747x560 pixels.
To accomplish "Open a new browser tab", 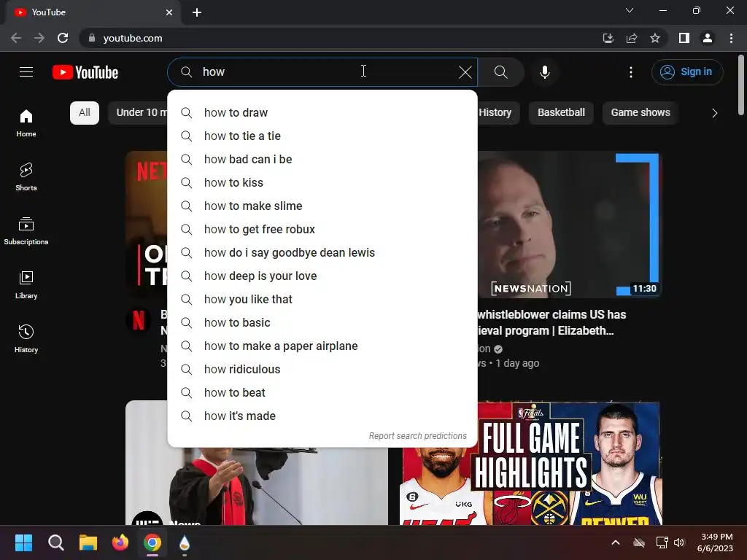I will [197, 12].
